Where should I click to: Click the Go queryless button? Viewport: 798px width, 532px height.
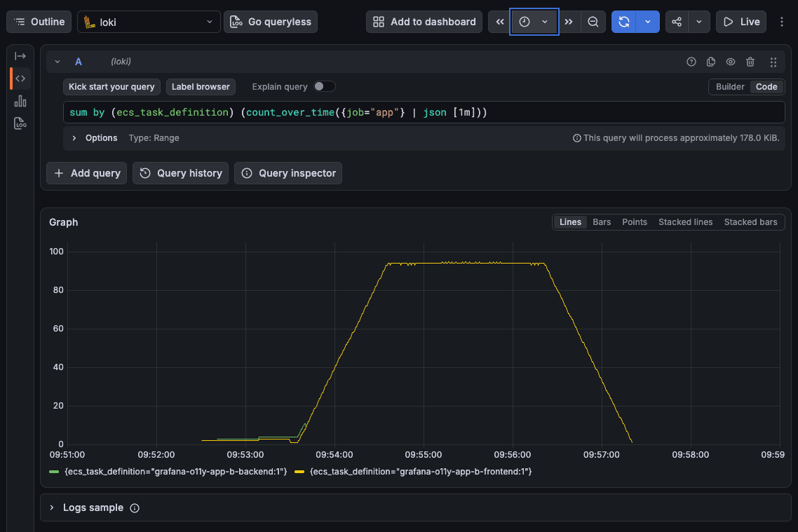point(271,22)
